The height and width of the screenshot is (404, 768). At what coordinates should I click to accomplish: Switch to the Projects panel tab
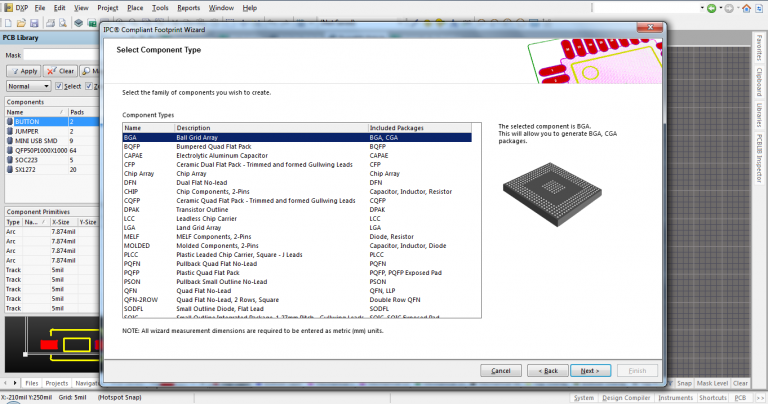point(57,383)
